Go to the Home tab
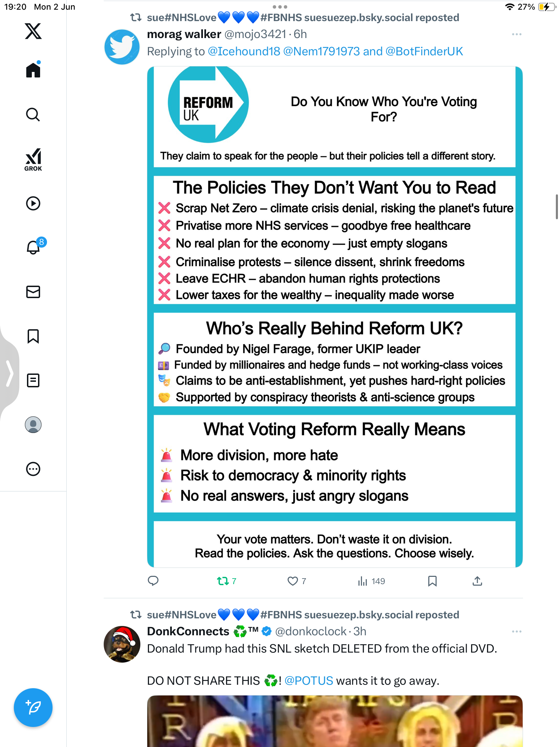This screenshot has width=560, height=747. coord(33,70)
